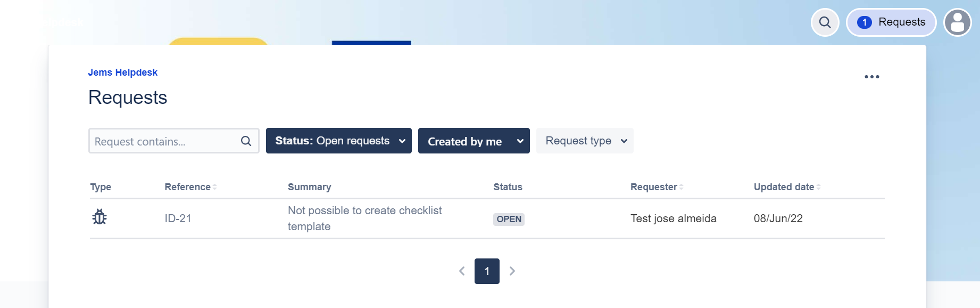
Task: Follow the Jems Helpdesk breadcrumb link
Action: tap(123, 72)
